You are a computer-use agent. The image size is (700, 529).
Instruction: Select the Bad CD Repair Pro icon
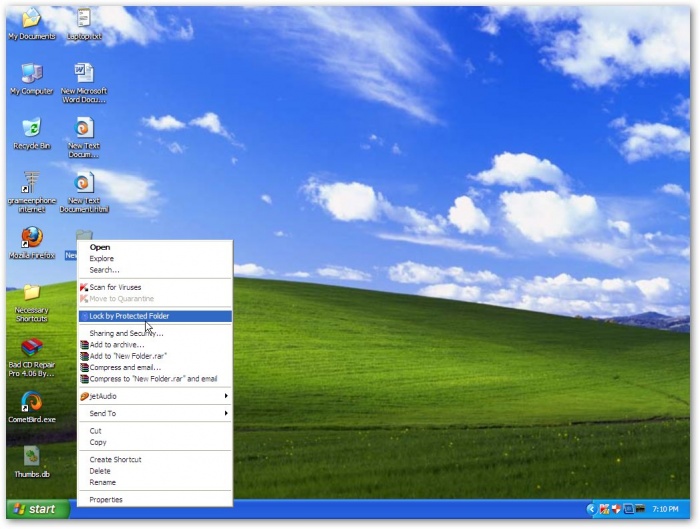(31, 349)
